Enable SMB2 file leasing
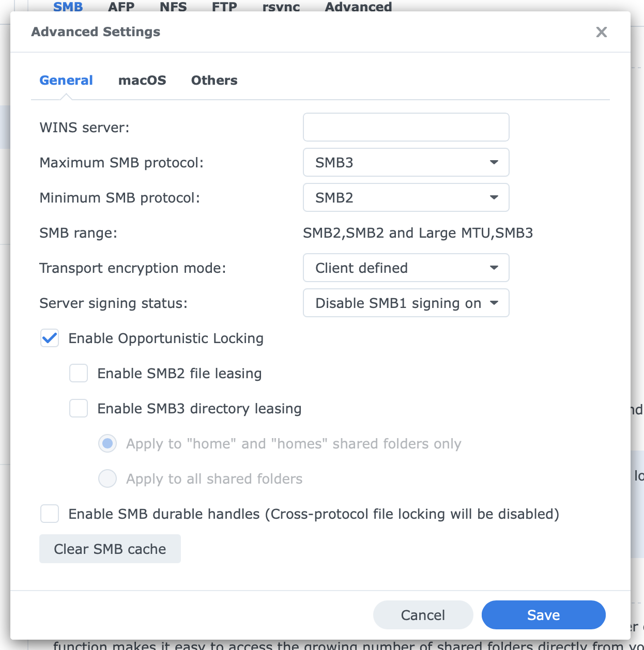 coord(79,374)
